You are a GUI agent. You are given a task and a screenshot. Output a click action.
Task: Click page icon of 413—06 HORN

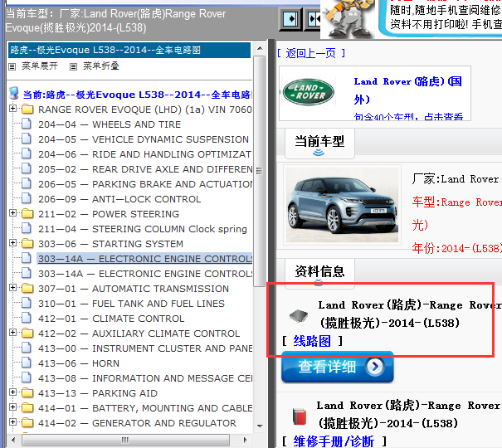(x=27, y=363)
